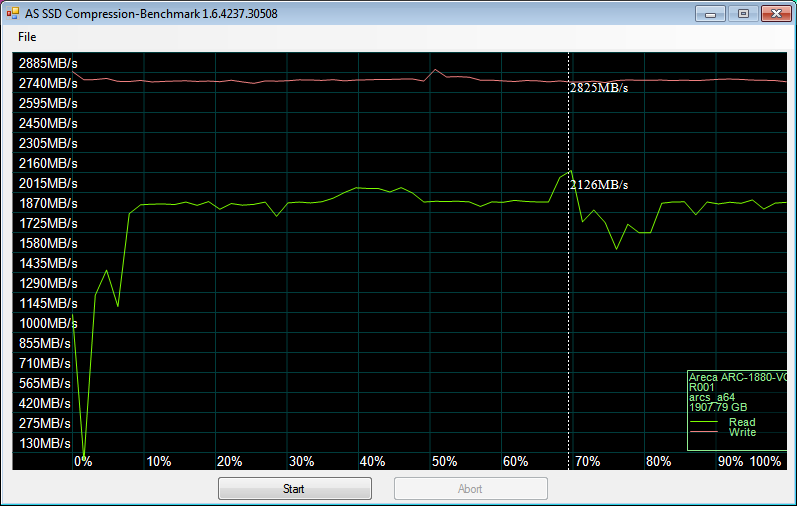
Task: Click the 565MB/s axis label
Action: coord(45,383)
